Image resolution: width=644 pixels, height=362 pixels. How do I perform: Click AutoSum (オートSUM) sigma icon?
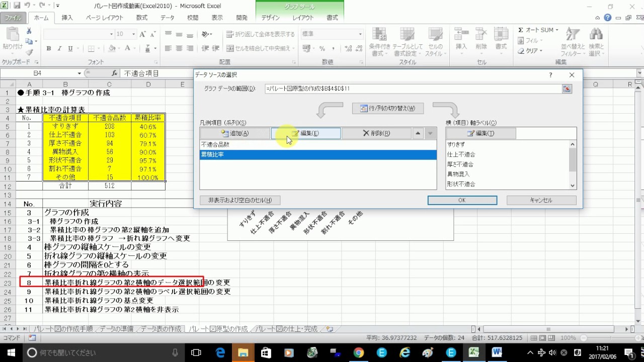pos(521,30)
